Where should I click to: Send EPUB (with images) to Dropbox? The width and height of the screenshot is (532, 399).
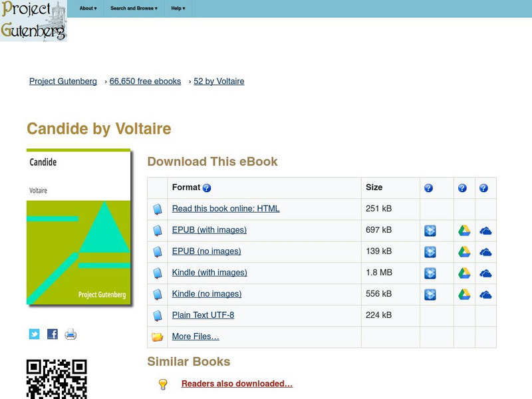pyautogui.click(x=431, y=229)
